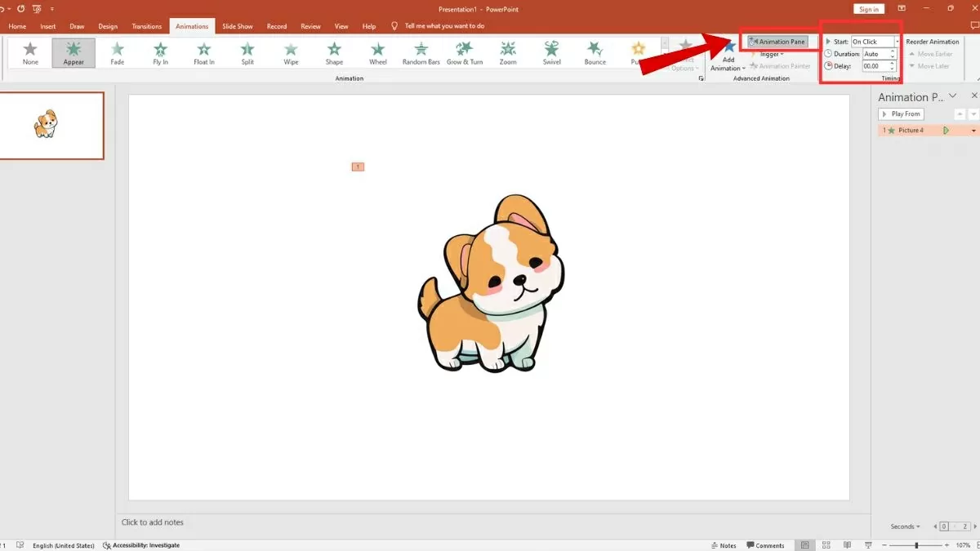Click the zoom slider handle

(x=916, y=545)
